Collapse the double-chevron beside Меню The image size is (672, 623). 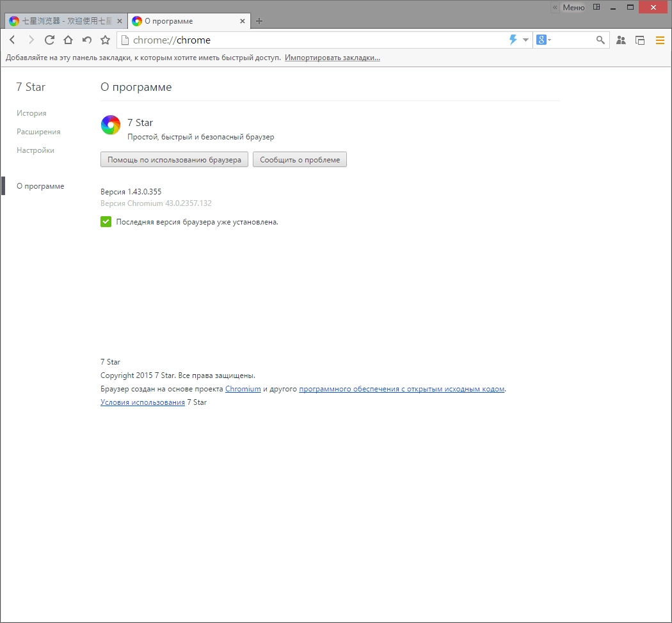pyautogui.click(x=555, y=7)
